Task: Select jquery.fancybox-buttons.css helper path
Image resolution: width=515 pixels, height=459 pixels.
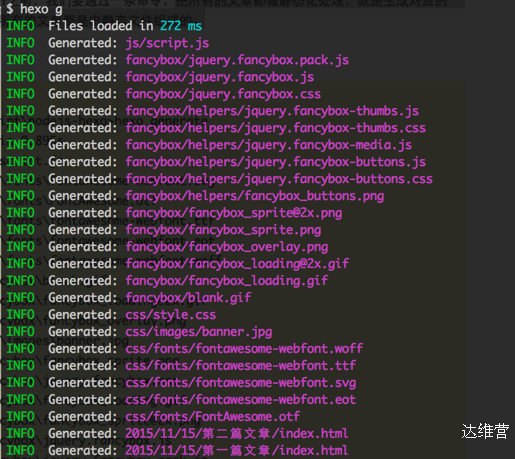Action: pyautogui.click(x=279, y=179)
